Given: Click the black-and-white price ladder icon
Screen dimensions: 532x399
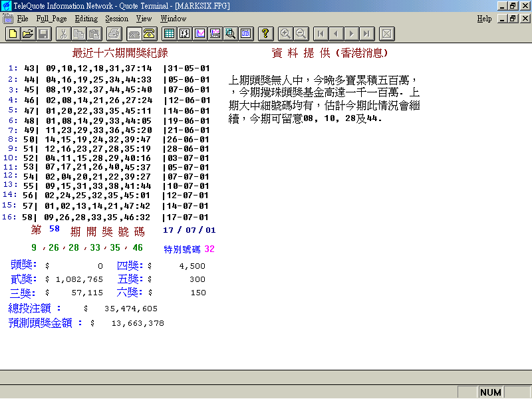Looking at the screenshot, I should tap(185, 34).
